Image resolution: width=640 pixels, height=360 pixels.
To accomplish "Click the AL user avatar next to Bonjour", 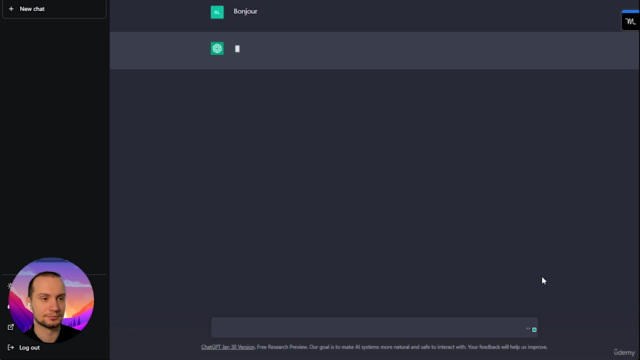I will (217, 12).
